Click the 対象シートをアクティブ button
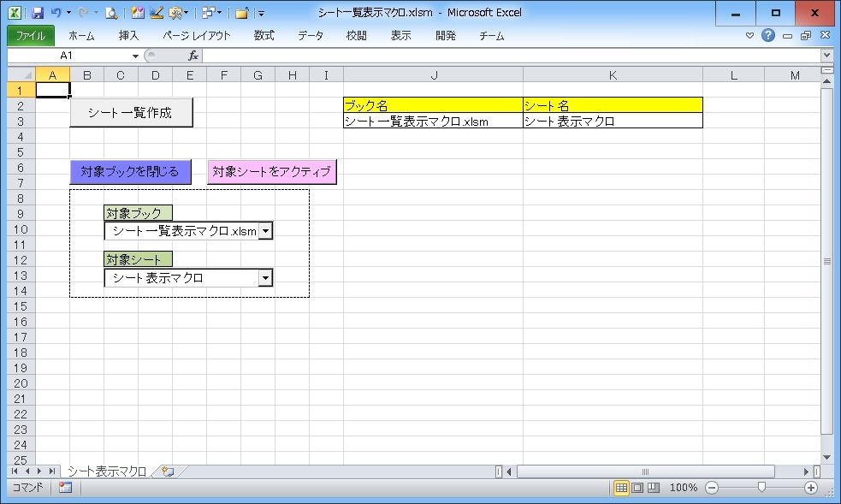This screenshot has height=504, width=841. pos(272,172)
